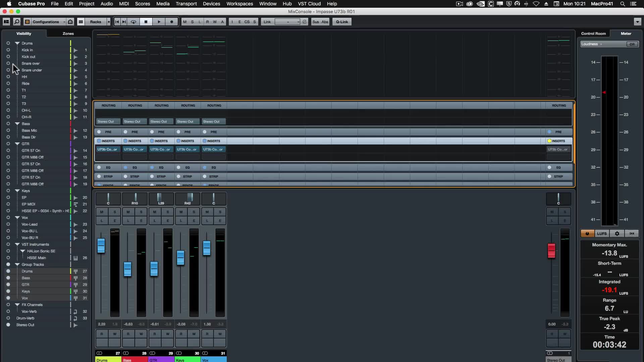Image resolution: width=644 pixels, height=362 pixels.
Task: Click the rack settings star icon
Action: click(x=108, y=22)
